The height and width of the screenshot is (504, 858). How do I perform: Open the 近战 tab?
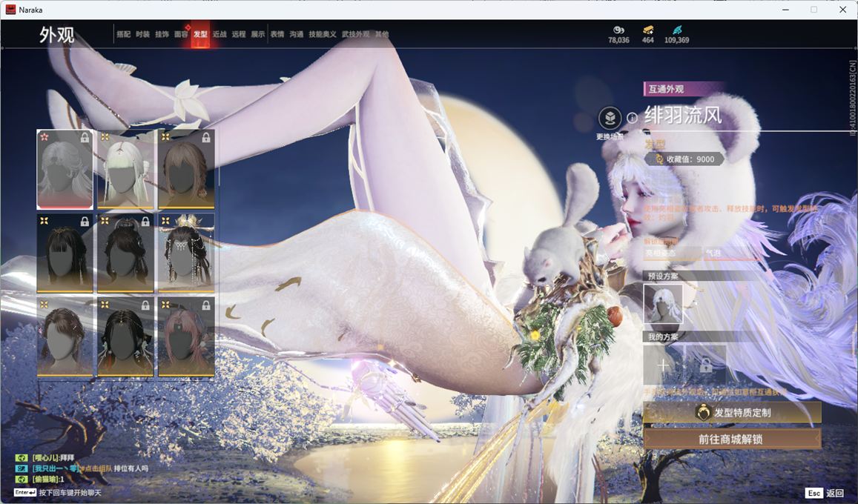220,34
